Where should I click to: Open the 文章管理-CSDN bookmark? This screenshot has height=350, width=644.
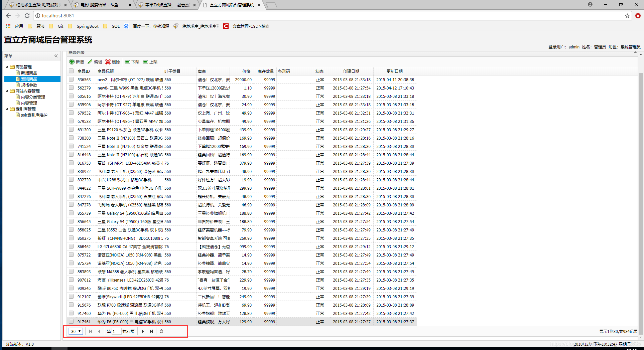(x=246, y=26)
